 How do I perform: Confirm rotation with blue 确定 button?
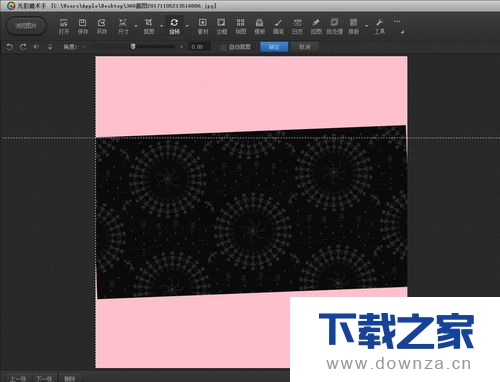click(274, 47)
